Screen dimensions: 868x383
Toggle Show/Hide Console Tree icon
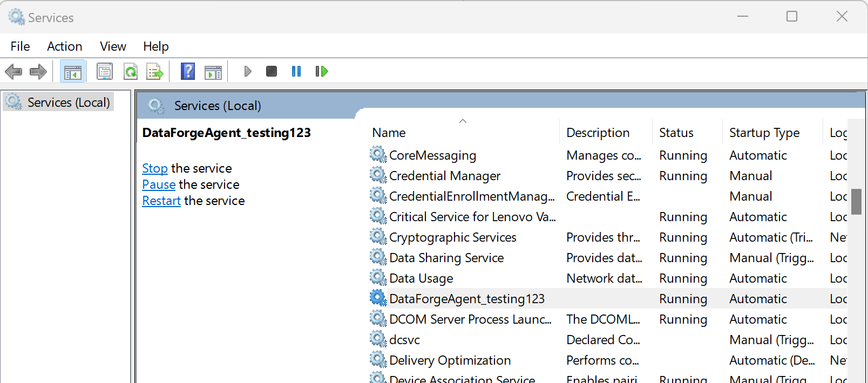[72, 71]
